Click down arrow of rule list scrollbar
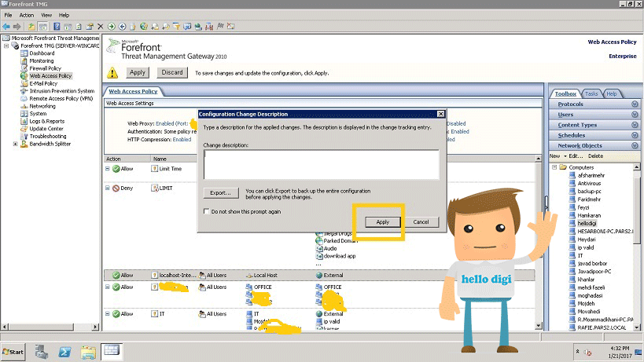The width and height of the screenshot is (644, 362). [x=539, y=326]
